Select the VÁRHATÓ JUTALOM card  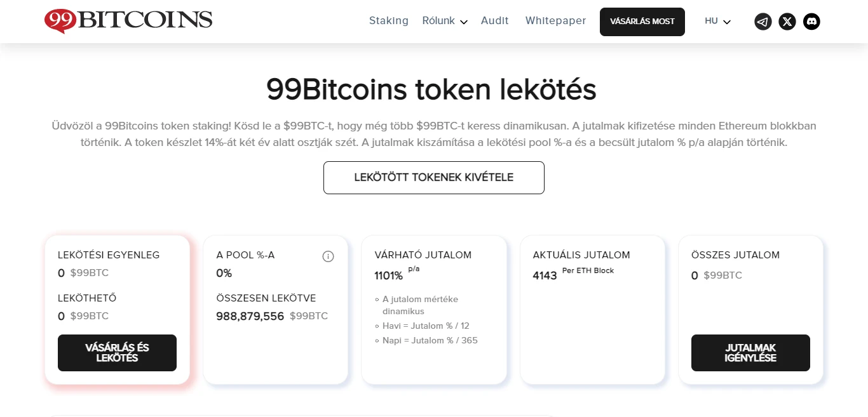click(434, 310)
